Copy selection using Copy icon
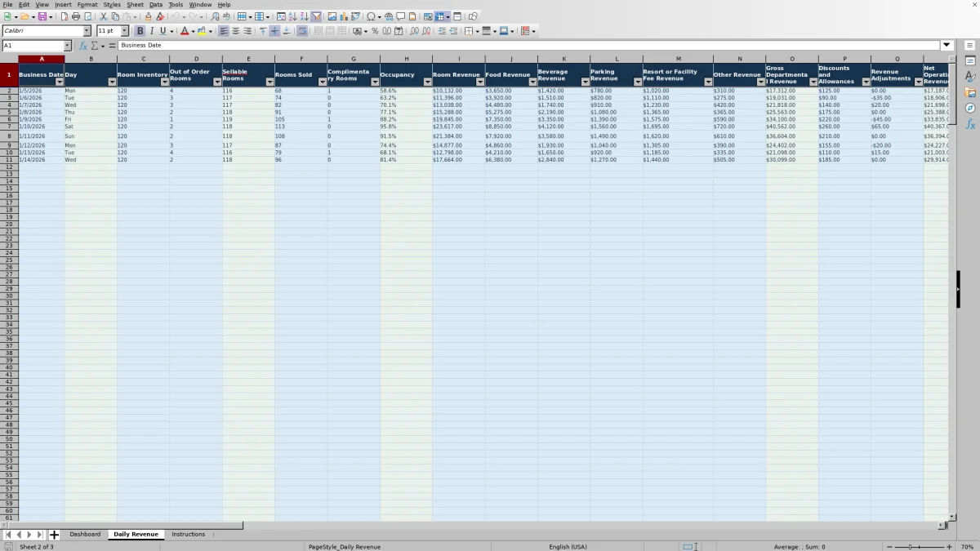Viewport: 980px width, 551px height. [x=115, y=16]
